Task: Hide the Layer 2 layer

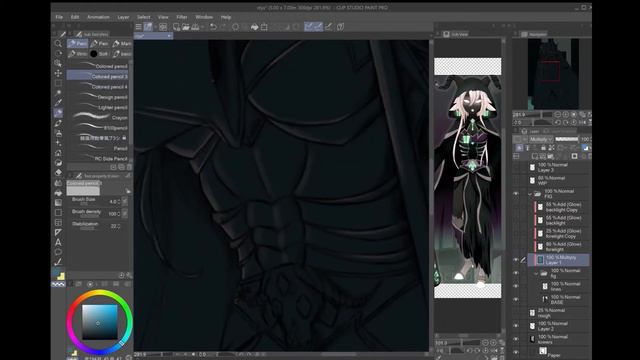Action: click(x=516, y=326)
